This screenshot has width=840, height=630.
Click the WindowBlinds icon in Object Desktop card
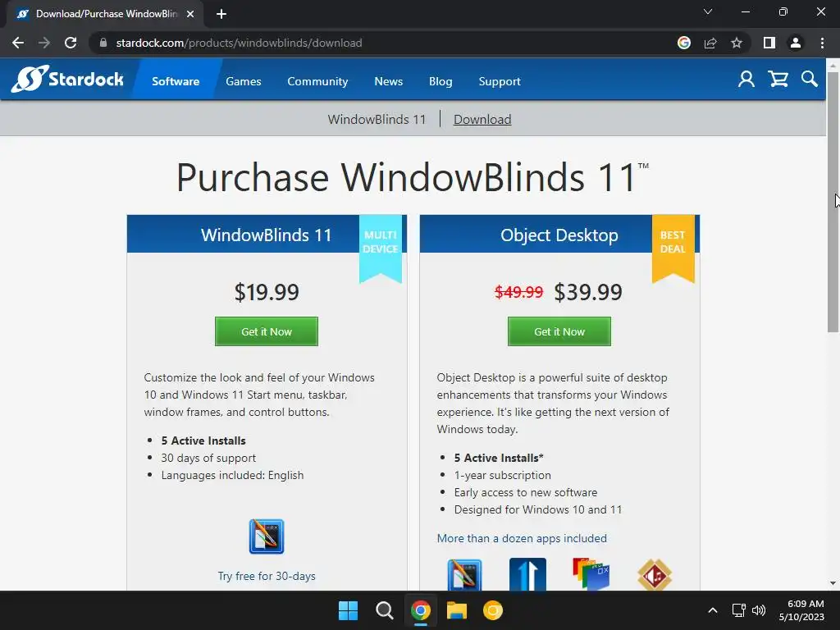[464, 574]
